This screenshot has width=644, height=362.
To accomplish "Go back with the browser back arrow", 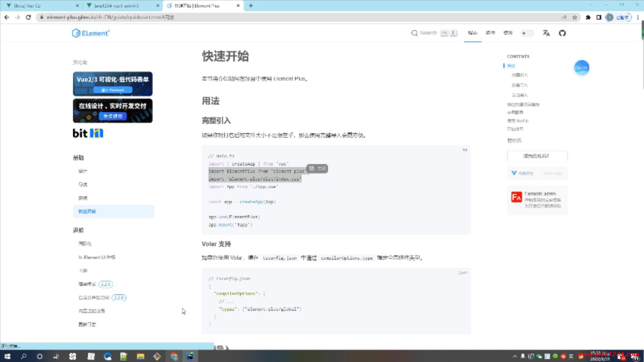I will click(7, 17).
